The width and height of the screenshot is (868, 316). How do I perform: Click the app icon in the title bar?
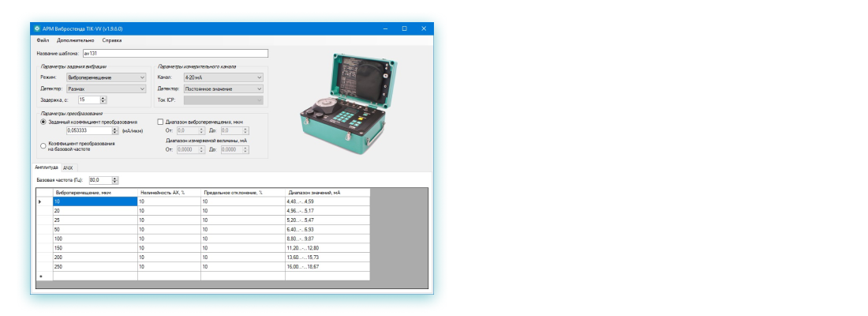point(37,28)
